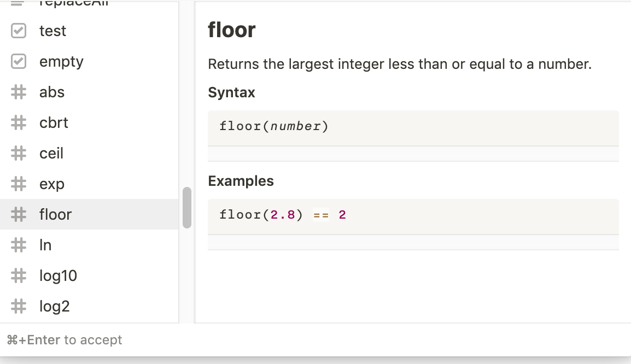Click the hash icon next to cbrt
This screenshot has height=364, width=631.
coord(19,122)
